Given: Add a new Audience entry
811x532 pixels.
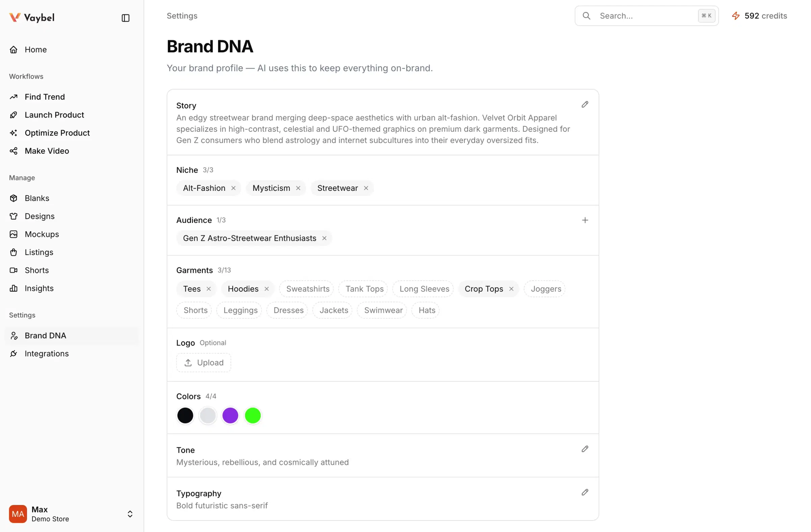Looking at the screenshot, I should (x=585, y=220).
